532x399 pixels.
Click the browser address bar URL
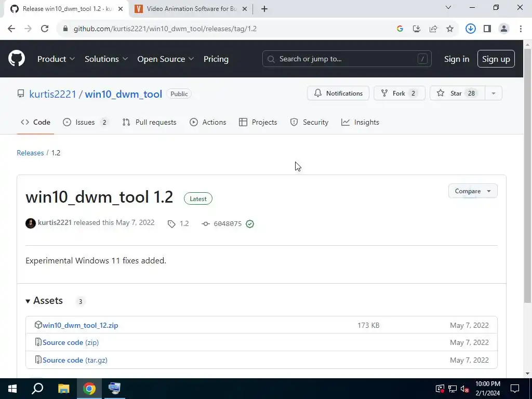165,29
